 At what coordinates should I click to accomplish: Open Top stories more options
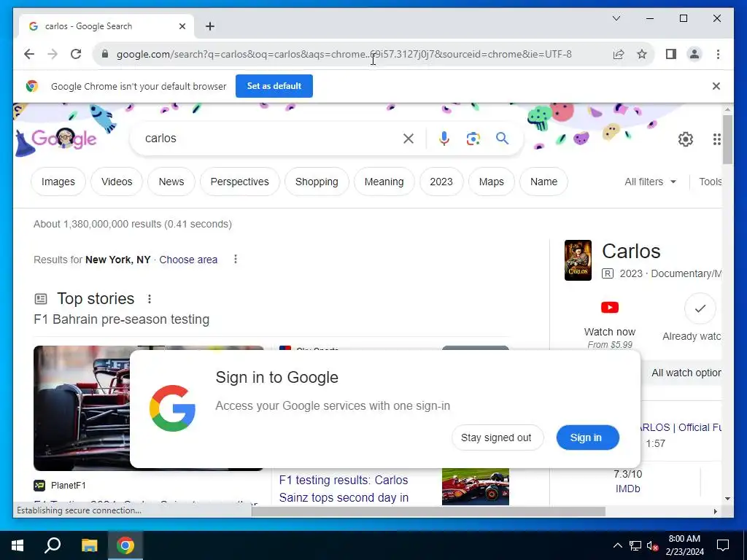click(x=149, y=298)
